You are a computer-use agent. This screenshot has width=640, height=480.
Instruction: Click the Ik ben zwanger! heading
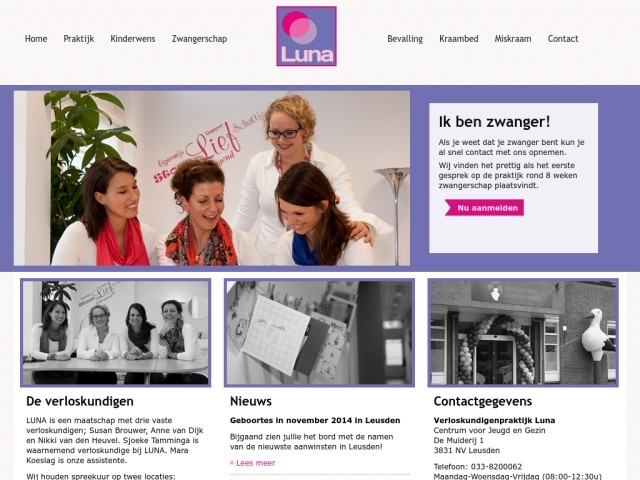click(495, 122)
